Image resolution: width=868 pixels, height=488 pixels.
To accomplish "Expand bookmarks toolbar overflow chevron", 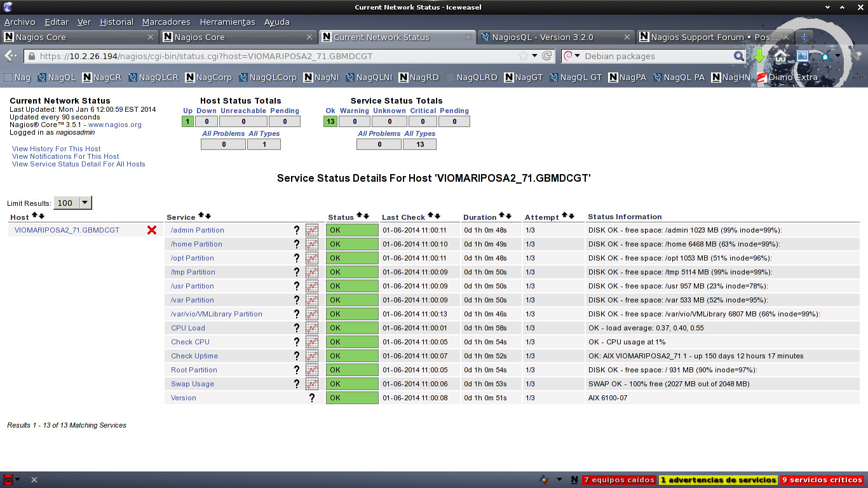I will pos(862,78).
